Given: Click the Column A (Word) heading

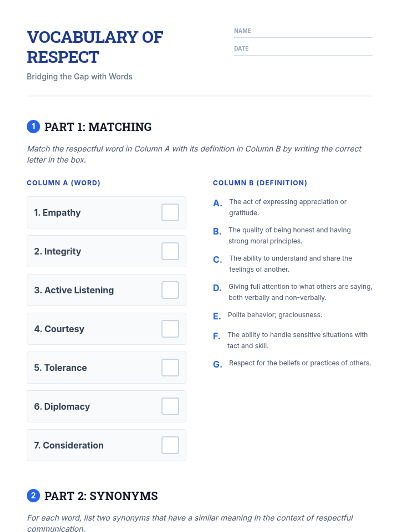Looking at the screenshot, I should click(64, 183).
